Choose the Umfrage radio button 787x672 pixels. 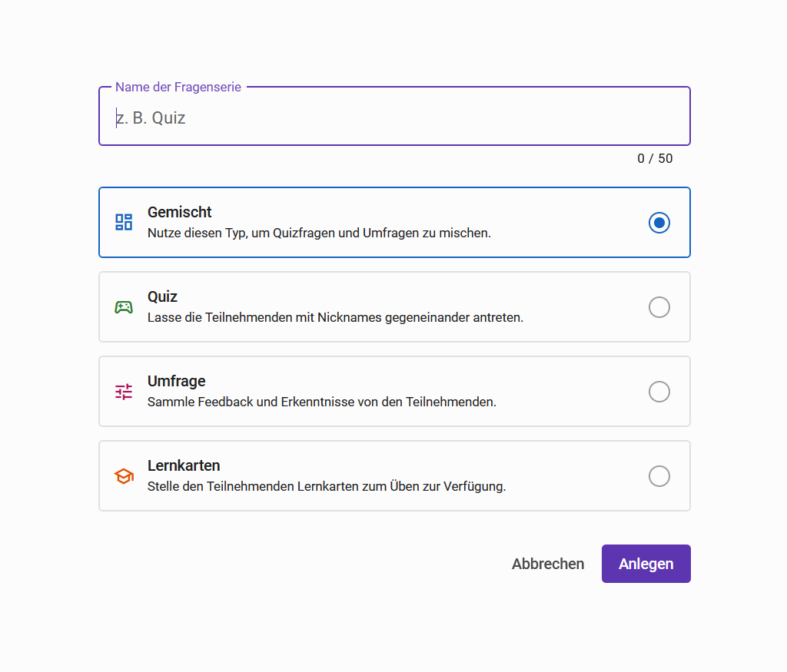coord(659,392)
